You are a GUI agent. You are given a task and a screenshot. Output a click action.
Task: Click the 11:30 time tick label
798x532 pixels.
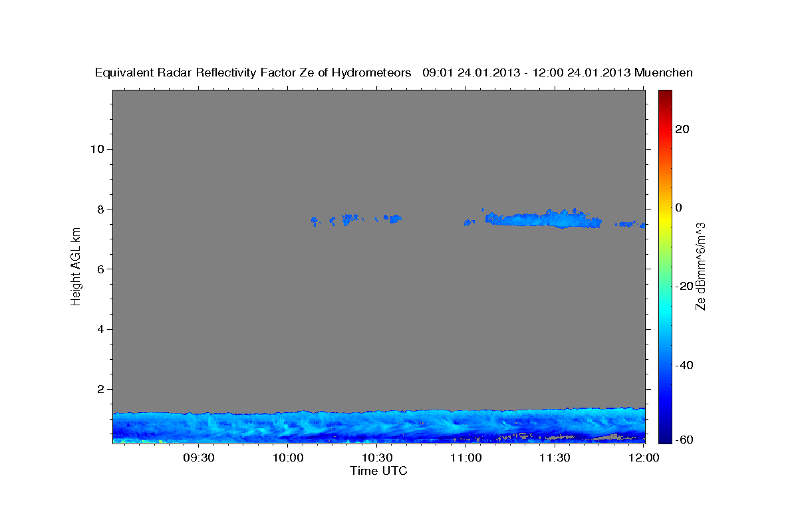coord(555,458)
